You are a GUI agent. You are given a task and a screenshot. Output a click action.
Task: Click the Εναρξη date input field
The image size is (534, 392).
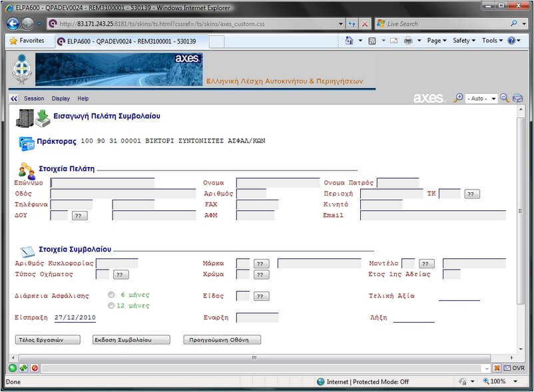click(258, 318)
